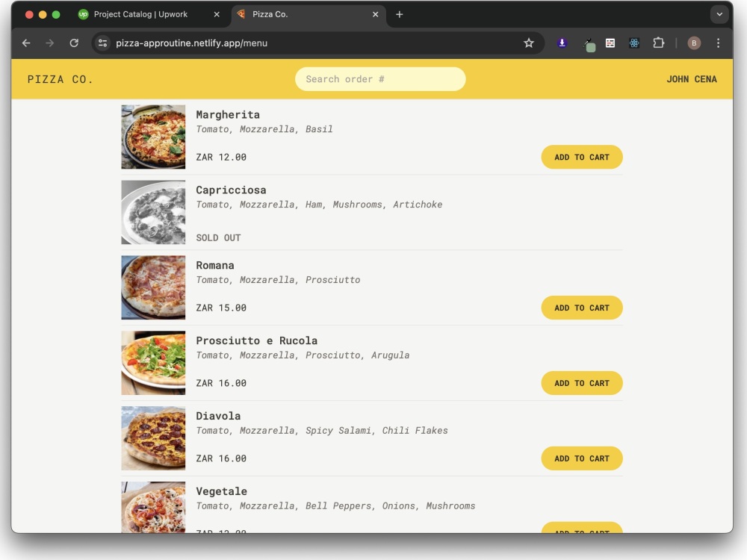This screenshot has width=747, height=560.
Task: Close the Pizza Co. tab
Action: coord(376,15)
